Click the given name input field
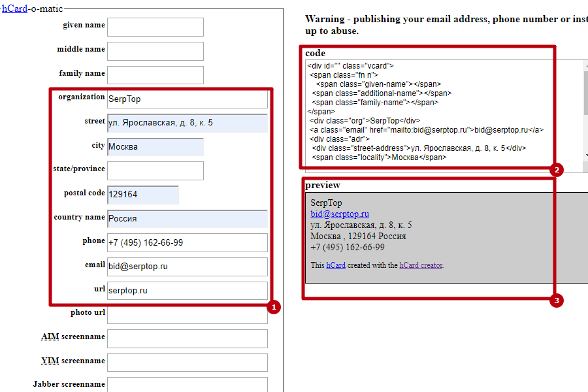 click(155, 27)
